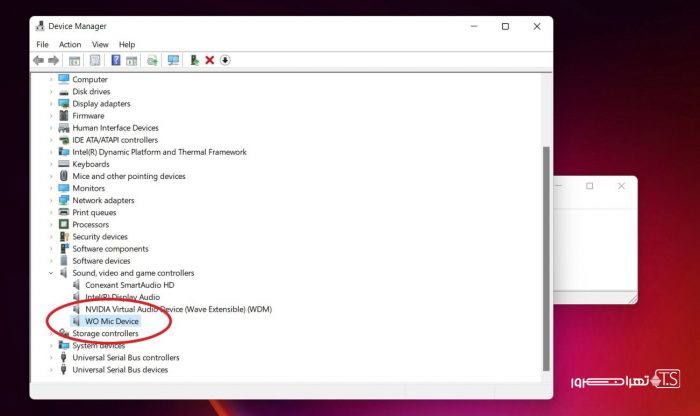700x416 pixels.
Task: Collapse Sound, video and game controllers
Action: click(51, 273)
